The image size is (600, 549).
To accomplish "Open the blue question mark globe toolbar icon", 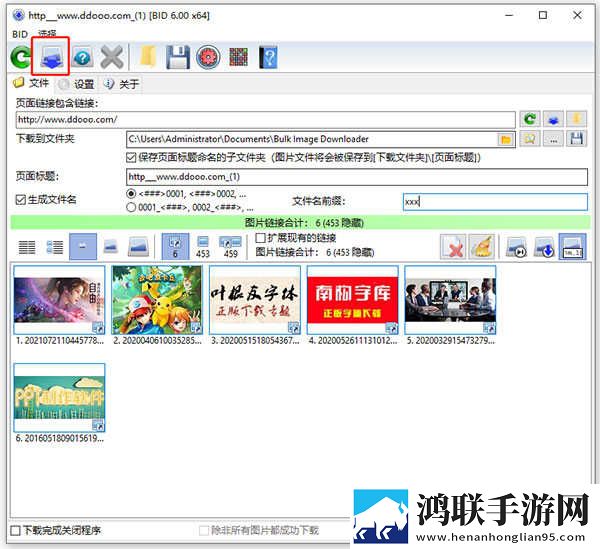I will [82, 57].
